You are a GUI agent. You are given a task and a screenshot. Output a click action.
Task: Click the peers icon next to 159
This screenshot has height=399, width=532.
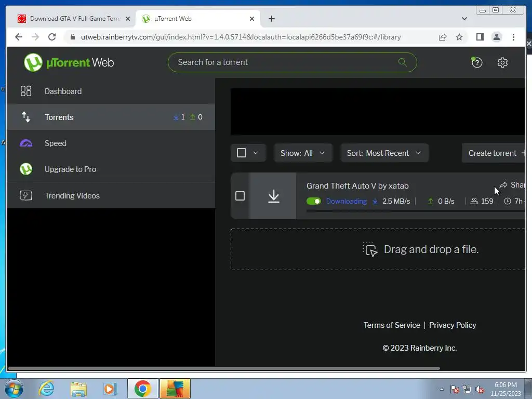tap(474, 201)
